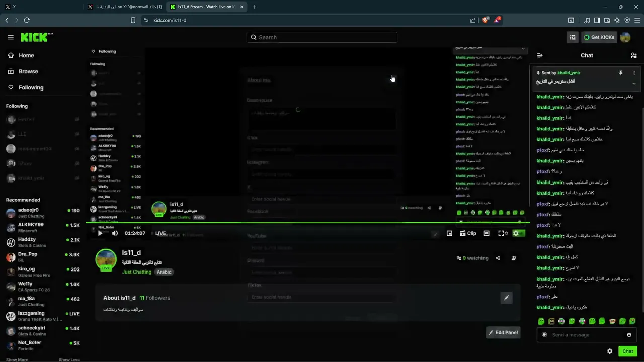Play the stream video
Image resolution: width=644 pixels, height=362 pixels.
(x=100, y=233)
